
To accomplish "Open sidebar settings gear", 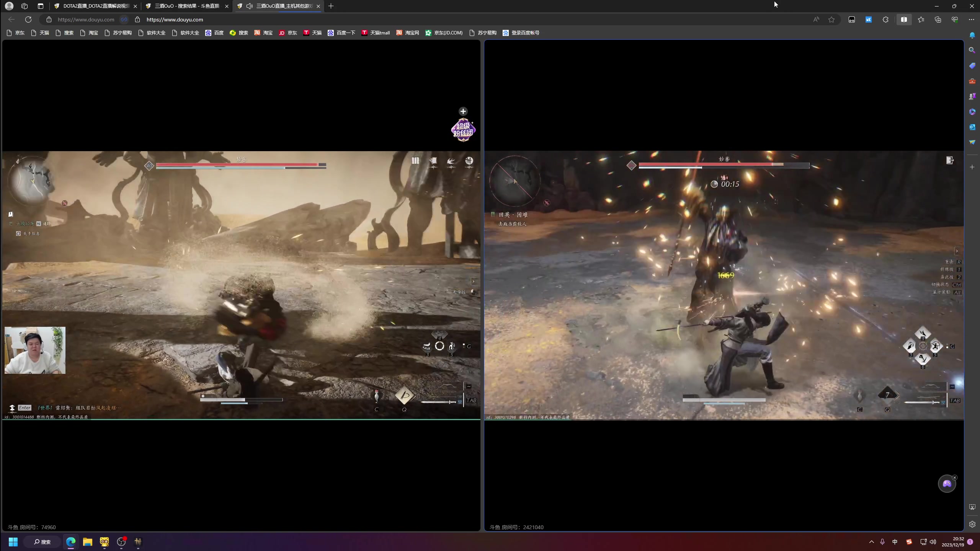I will (x=972, y=524).
